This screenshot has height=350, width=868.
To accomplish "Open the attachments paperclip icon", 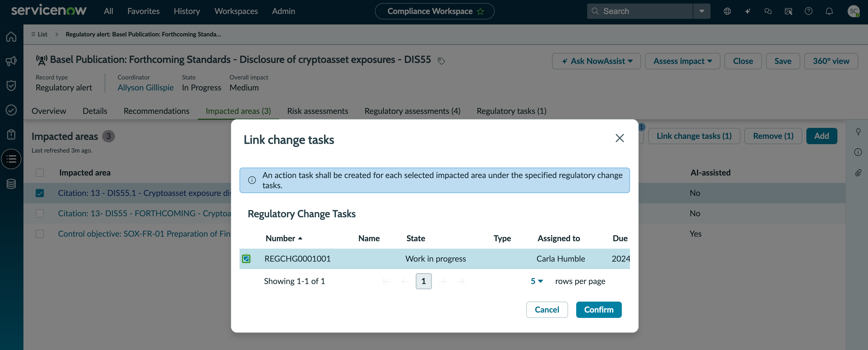I will [x=858, y=173].
